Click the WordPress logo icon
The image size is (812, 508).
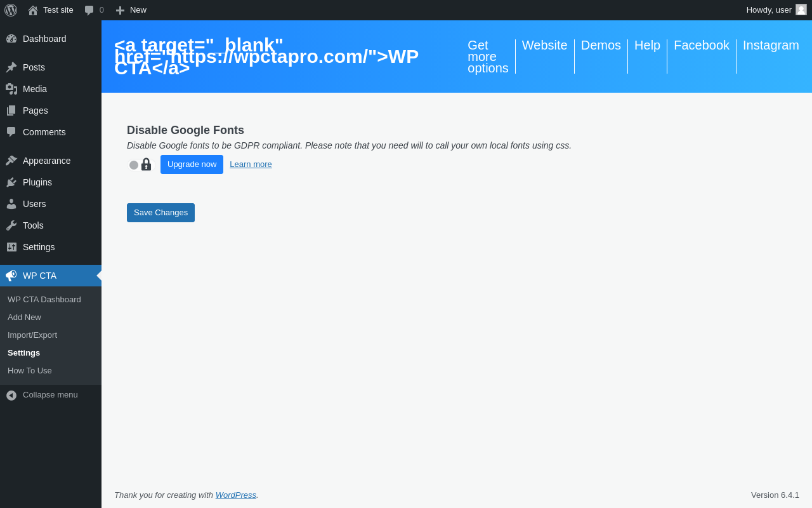click(11, 10)
